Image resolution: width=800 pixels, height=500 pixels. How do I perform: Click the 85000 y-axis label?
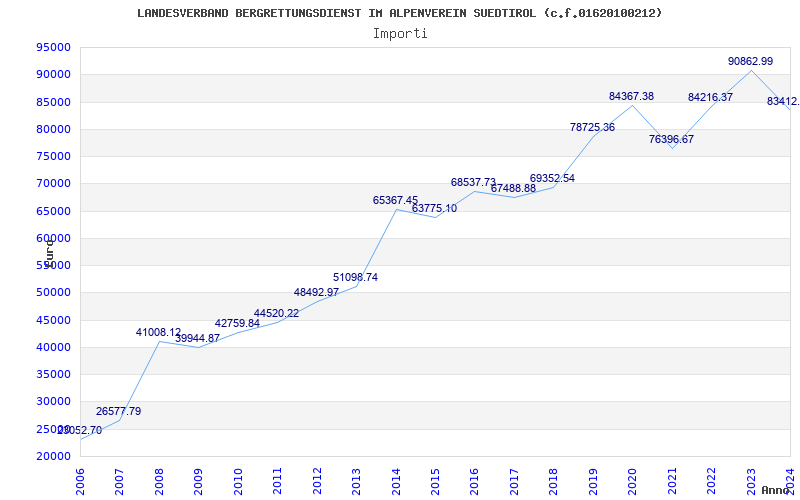[x=53, y=102]
